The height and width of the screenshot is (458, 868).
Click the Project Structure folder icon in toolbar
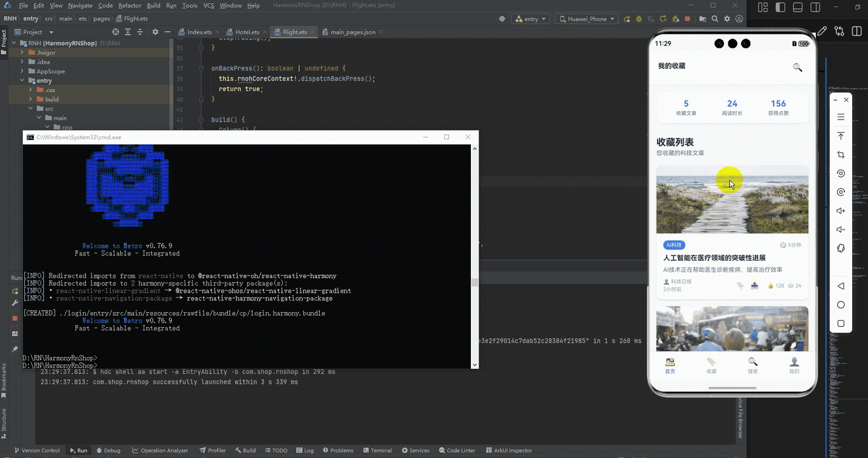pos(703,19)
